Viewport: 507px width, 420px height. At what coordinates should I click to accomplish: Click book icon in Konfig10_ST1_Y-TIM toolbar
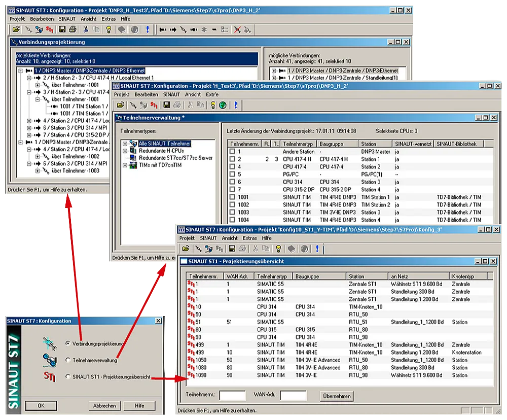pyautogui.click(x=292, y=249)
